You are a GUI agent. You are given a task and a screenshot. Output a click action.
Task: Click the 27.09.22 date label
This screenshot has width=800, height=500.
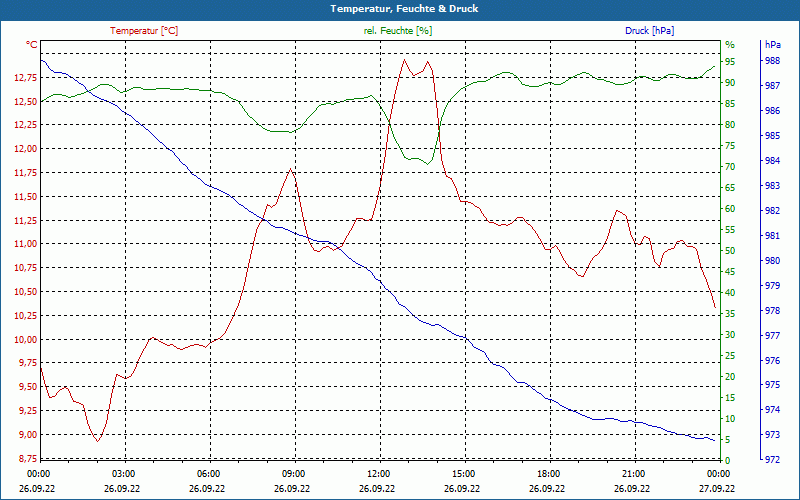tap(717, 488)
